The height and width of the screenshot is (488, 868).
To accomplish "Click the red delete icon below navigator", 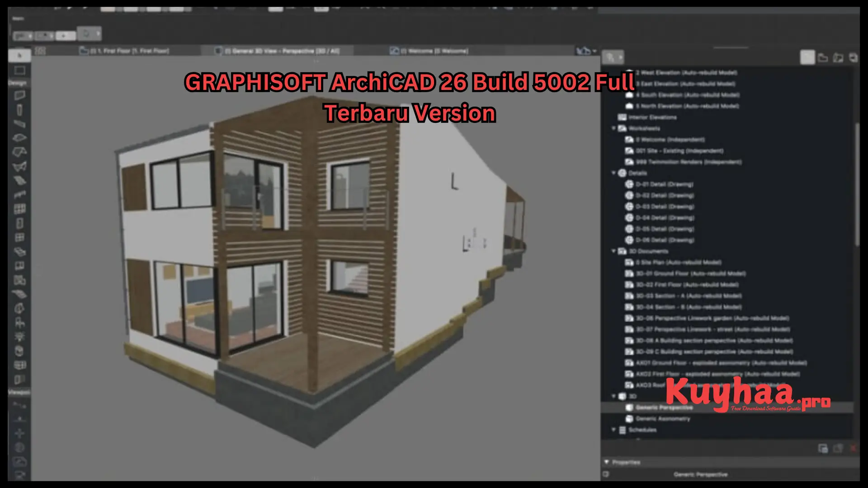I will point(853,448).
